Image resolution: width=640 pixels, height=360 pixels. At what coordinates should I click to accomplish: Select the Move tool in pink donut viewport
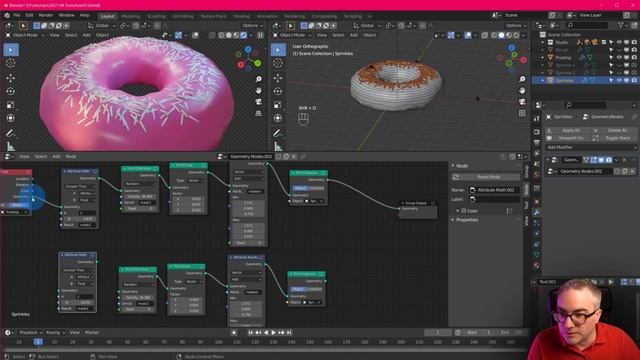(x=11, y=78)
